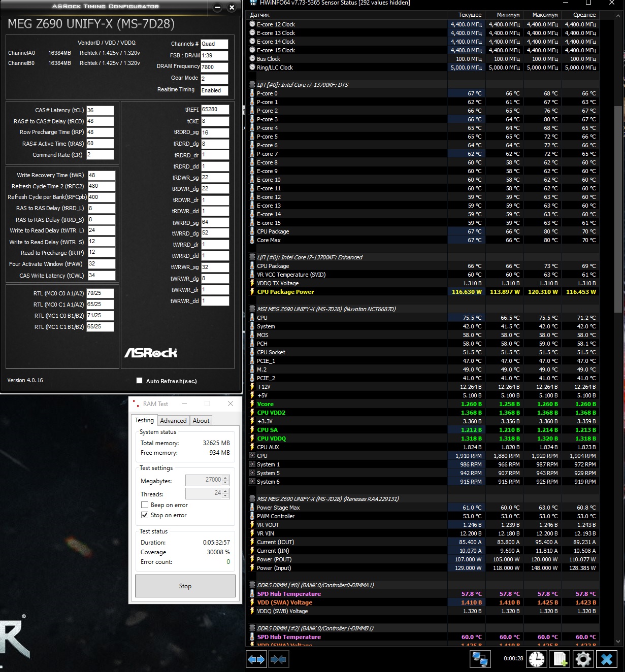Image resolution: width=625 pixels, height=672 pixels.
Task: Collapse the Intel Core i7-13700KF: DTS sensor group
Action: pos(252,85)
